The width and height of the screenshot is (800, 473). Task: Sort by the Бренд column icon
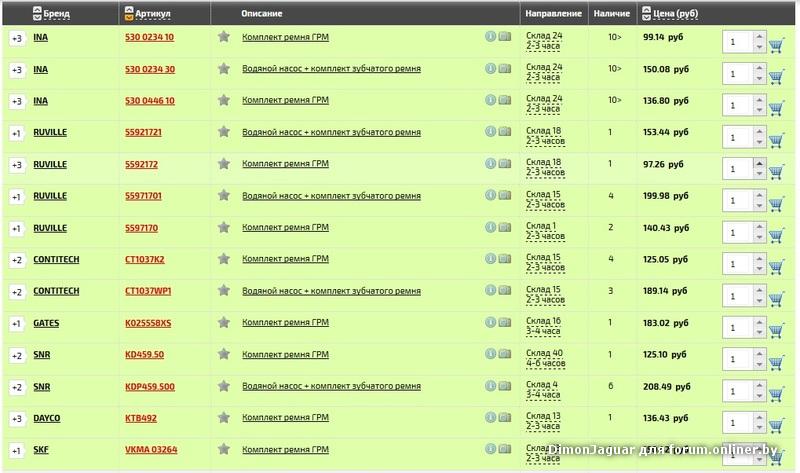tap(37, 14)
